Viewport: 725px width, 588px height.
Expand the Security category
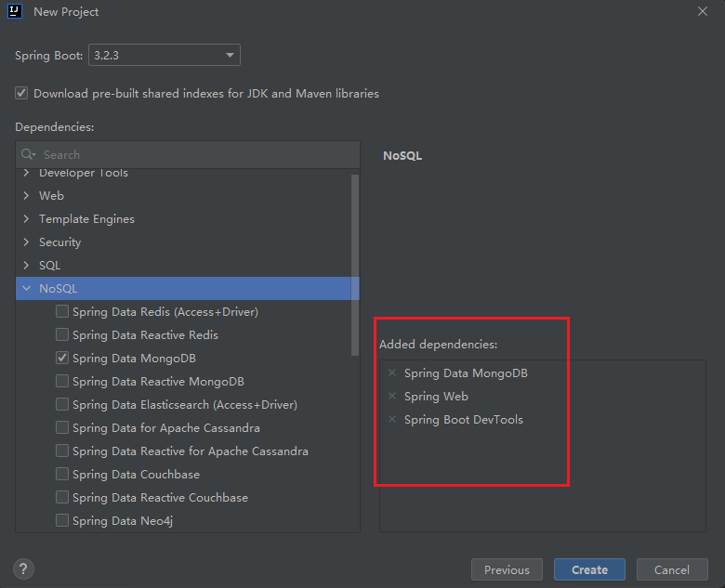tap(26, 242)
